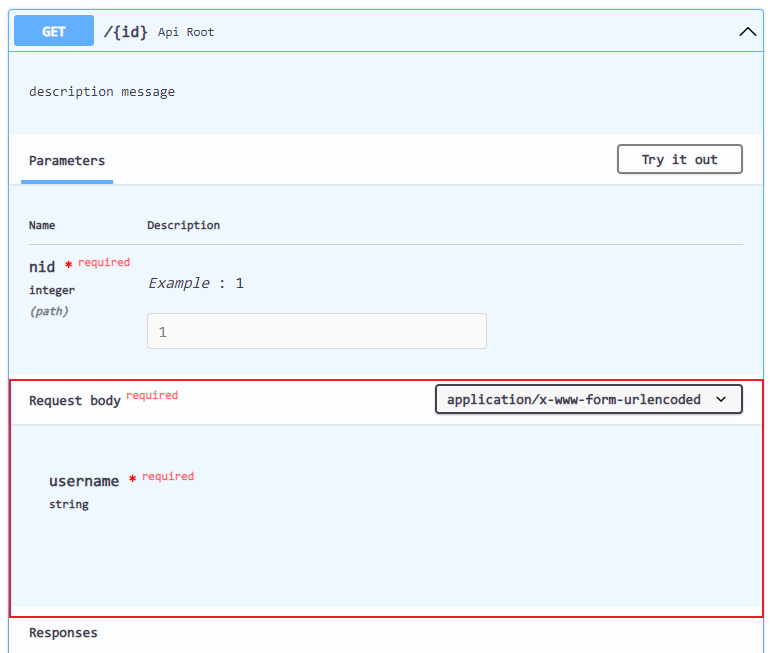The height and width of the screenshot is (653, 784).
Task: Click the description message text
Action: point(102,92)
